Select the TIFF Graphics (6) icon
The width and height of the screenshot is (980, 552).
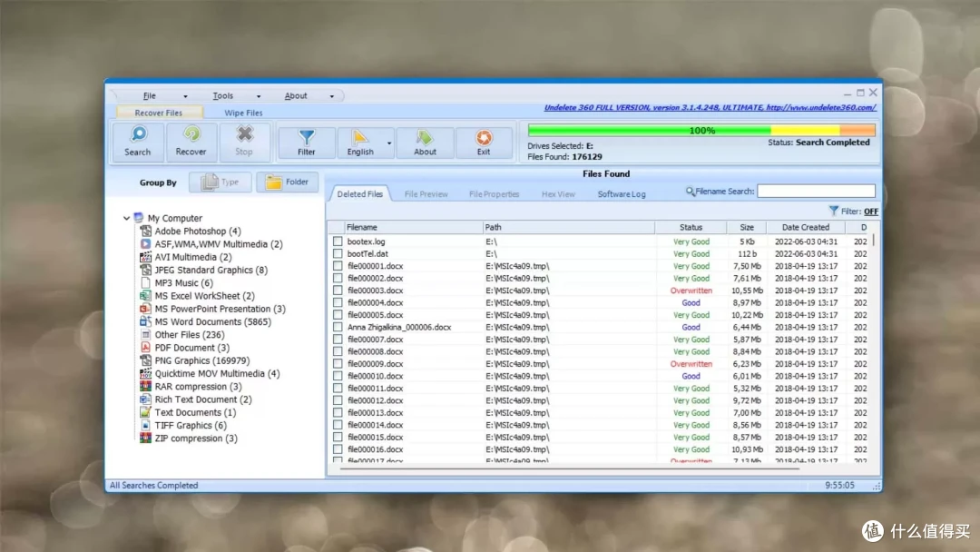145,425
